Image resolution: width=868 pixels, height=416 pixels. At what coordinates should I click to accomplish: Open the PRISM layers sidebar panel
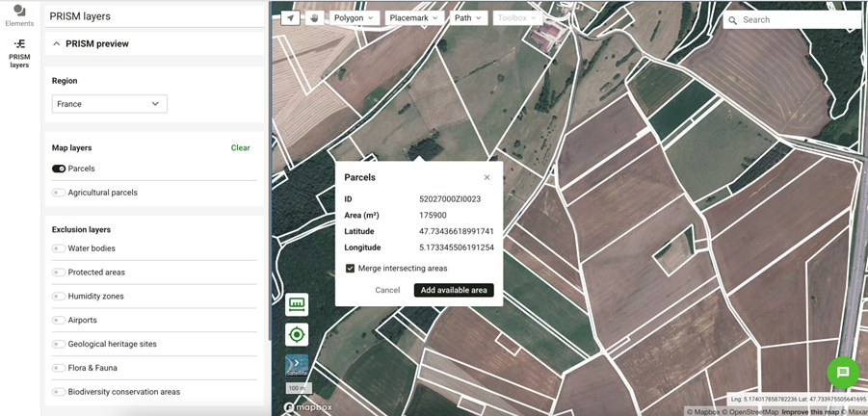click(x=19, y=54)
